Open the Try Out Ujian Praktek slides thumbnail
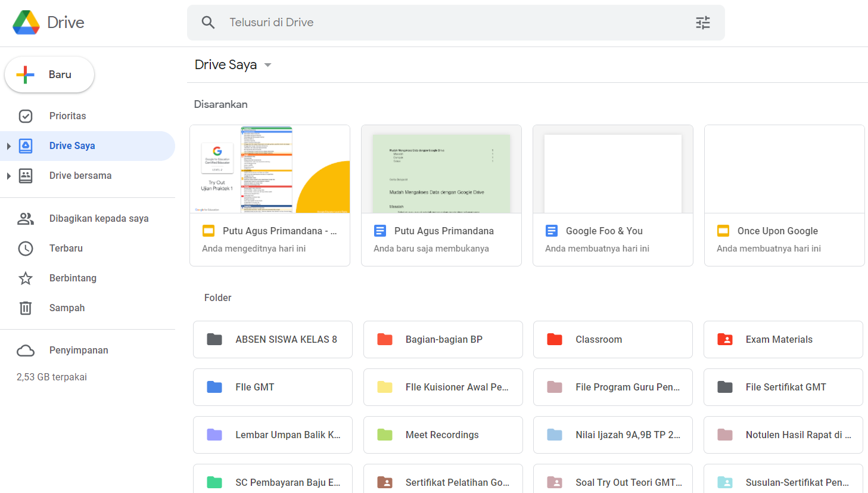 pos(270,169)
